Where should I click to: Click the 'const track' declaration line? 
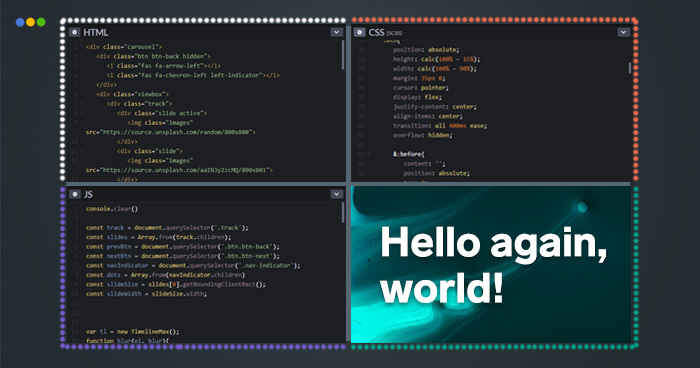[x=167, y=228]
